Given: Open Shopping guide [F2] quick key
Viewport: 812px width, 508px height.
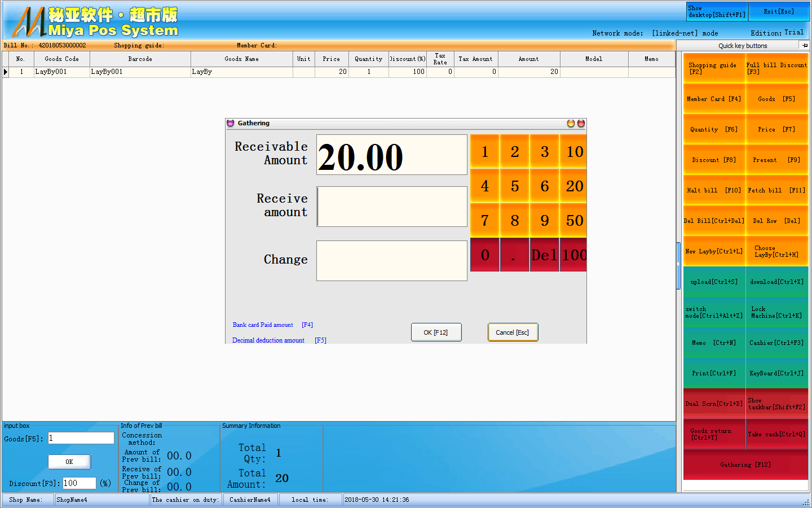Looking at the screenshot, I should tap(714, 68).
